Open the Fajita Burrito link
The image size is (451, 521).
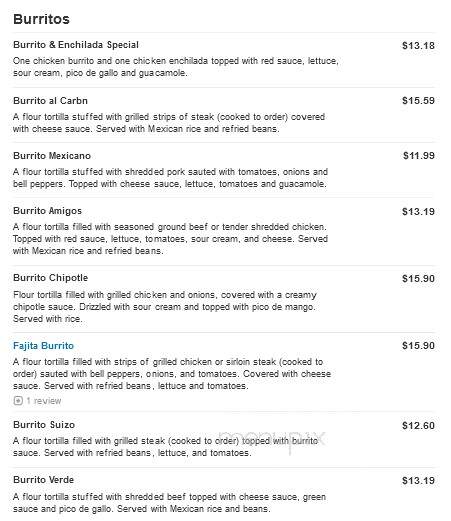pyautogui.click(x=43, y=346)
